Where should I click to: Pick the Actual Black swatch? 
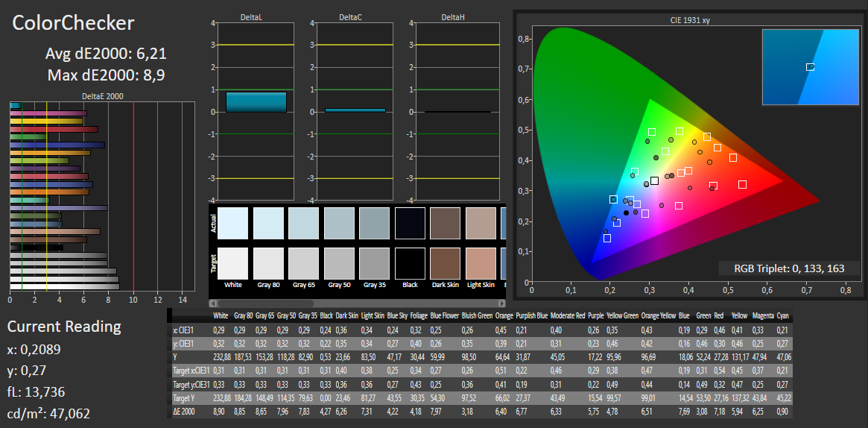click(x=410, y=222)
